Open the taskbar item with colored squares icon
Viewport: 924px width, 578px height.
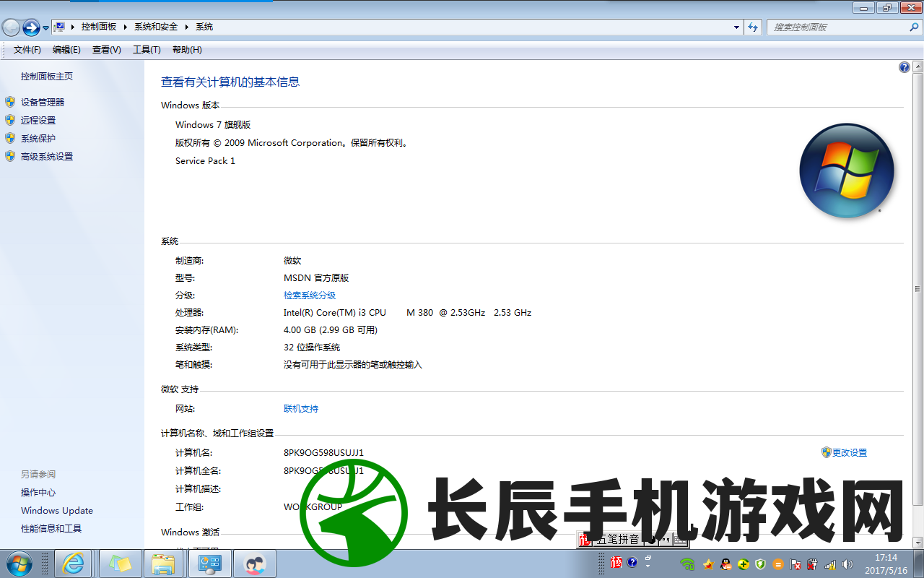(120, 564)
